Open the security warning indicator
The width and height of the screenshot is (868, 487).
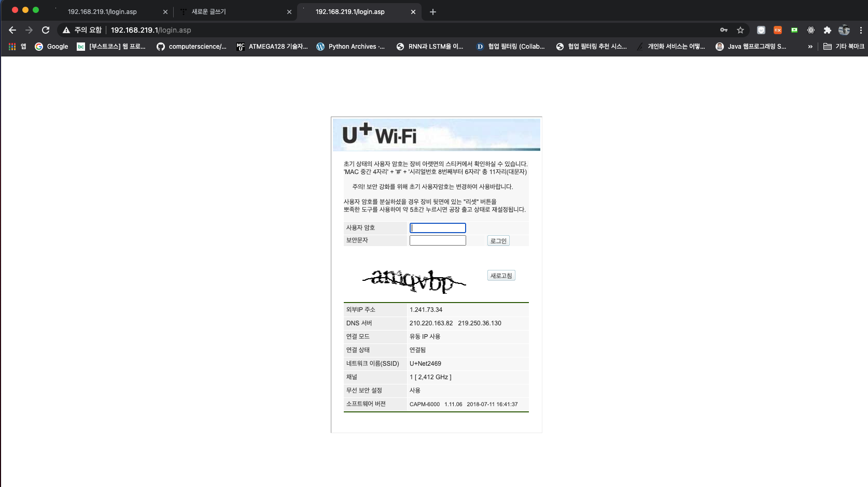(82, 30)
